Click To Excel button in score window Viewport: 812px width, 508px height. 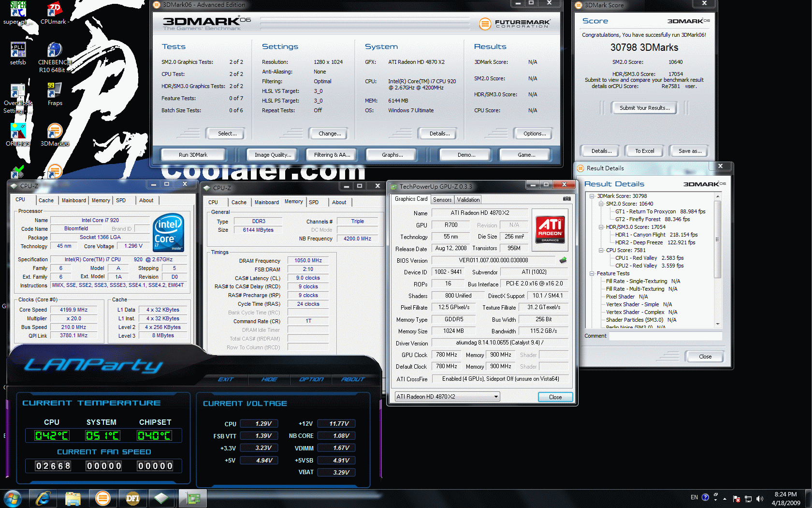coord(644,151)
